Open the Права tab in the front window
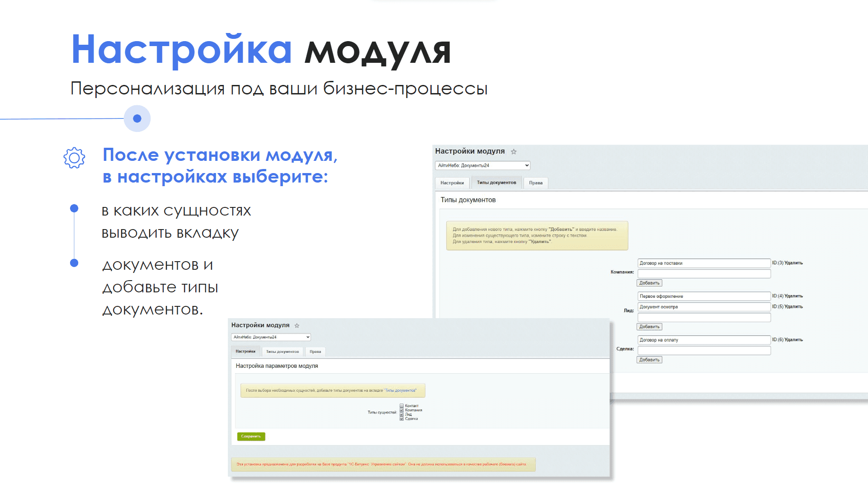Screen dimensions: 868x488 (x=315, y=352)
